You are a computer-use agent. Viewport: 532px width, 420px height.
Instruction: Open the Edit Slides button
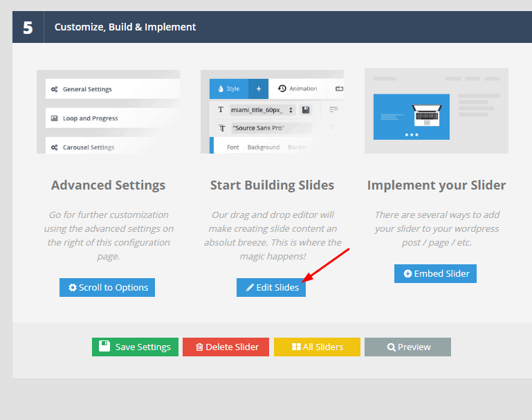(x=271, y=287)
